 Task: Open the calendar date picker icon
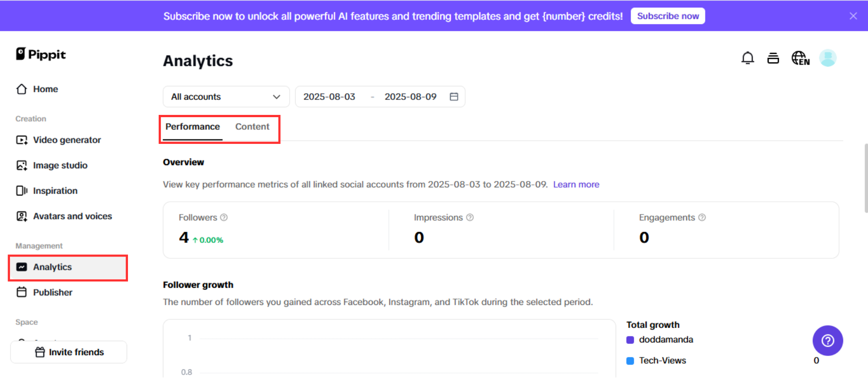click(x=454, y=97)
